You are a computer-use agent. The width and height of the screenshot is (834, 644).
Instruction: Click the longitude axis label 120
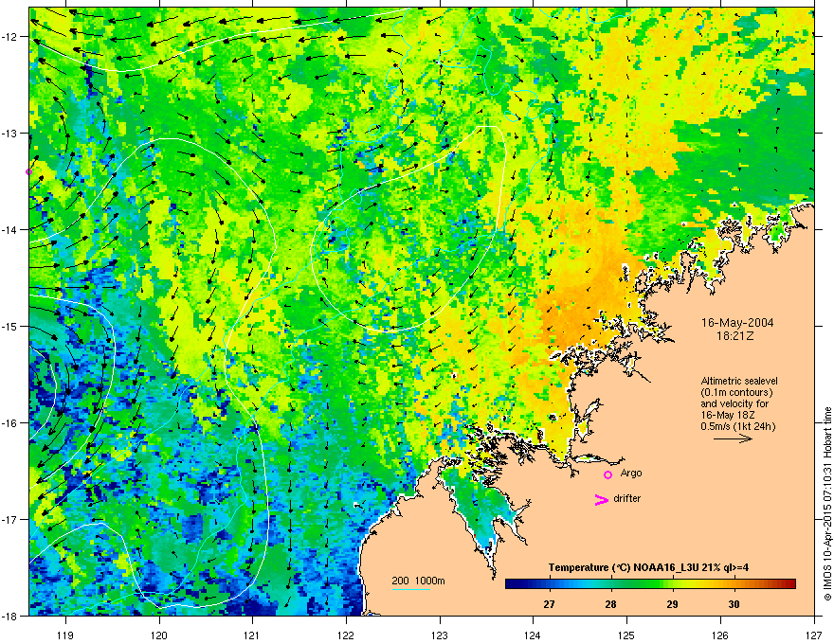tap(159, 635)
